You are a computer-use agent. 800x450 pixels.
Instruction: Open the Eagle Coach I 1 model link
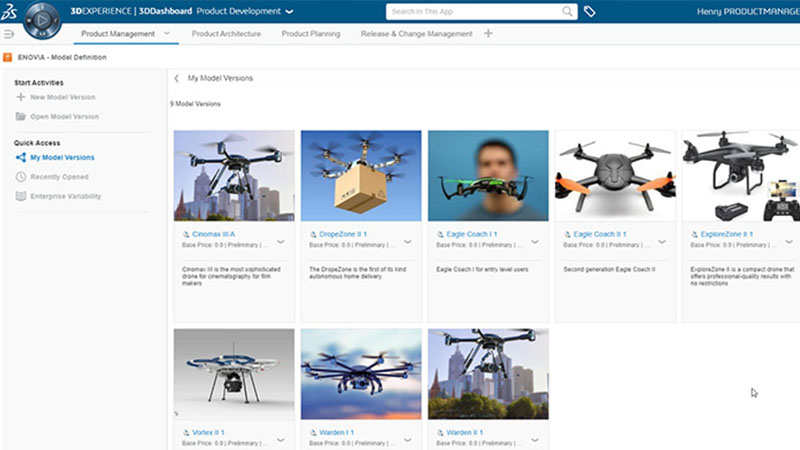[471, 234]
